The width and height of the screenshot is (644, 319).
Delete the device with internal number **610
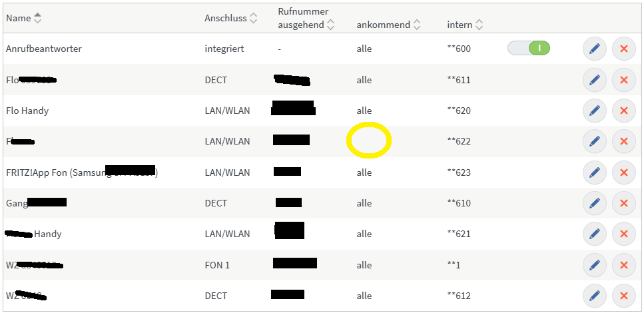[x=624, y=203]
